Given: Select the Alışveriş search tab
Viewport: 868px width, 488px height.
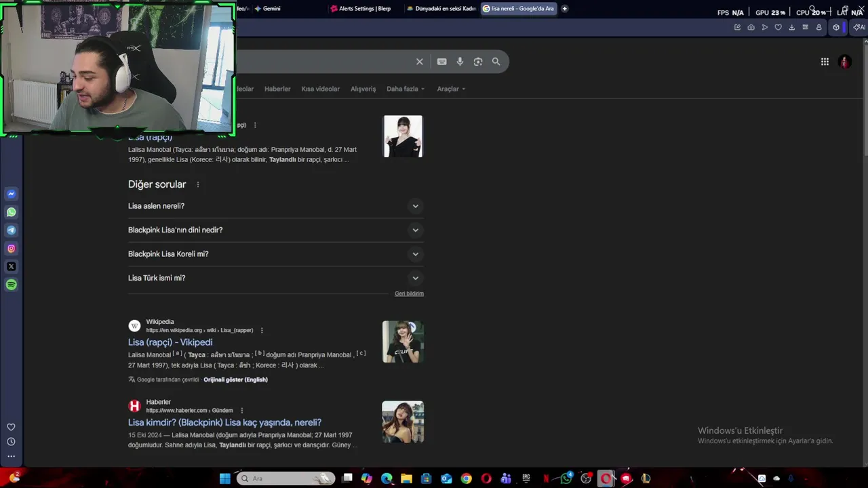Looking at the screenshot, I should click(x=363, y=89).
